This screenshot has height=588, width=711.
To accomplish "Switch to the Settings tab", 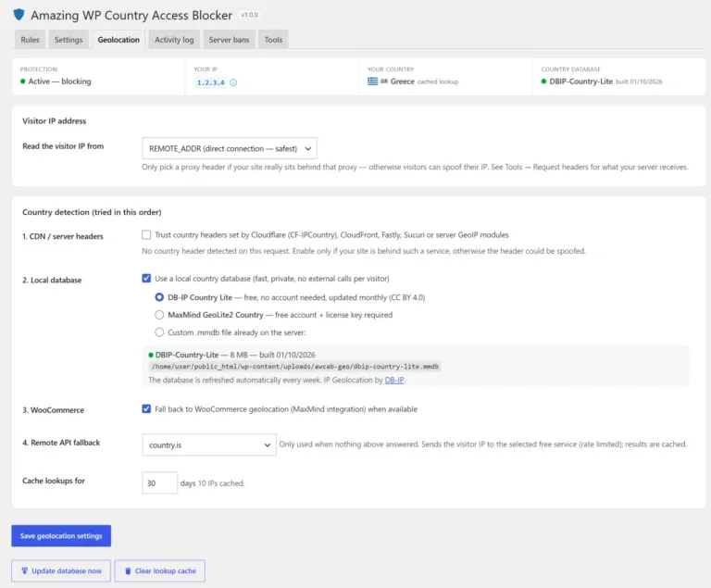I will [x=69, y=40].
